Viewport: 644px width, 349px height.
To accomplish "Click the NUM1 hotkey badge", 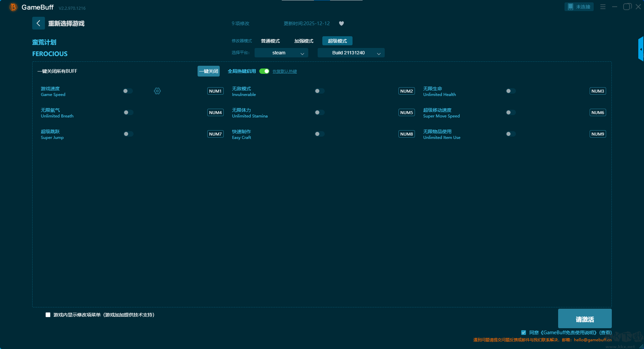I will tap(215, 91).
